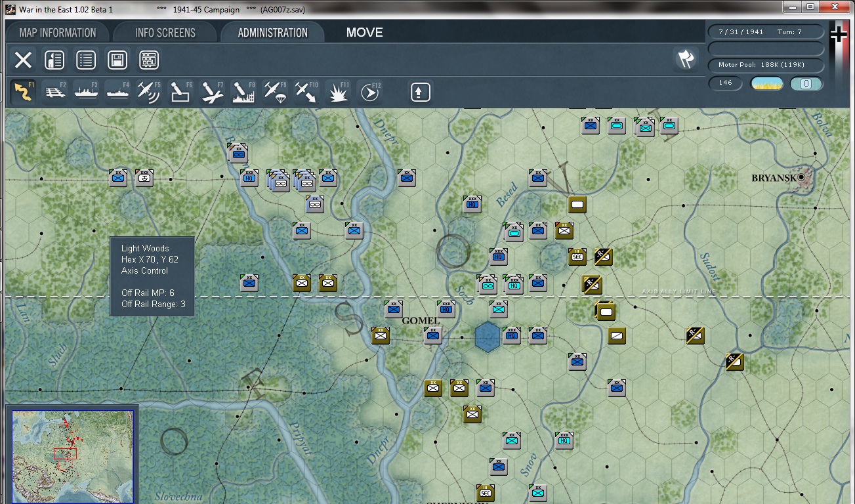Choose the F3 naval transport mode
The width and height of the screenshot is (855, 504).
click(87, 92)
